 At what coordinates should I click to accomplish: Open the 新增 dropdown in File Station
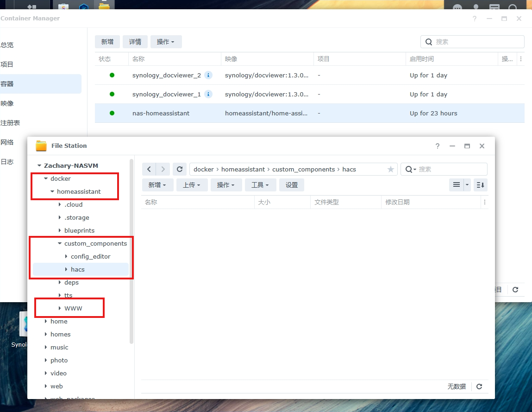[157, 185]
